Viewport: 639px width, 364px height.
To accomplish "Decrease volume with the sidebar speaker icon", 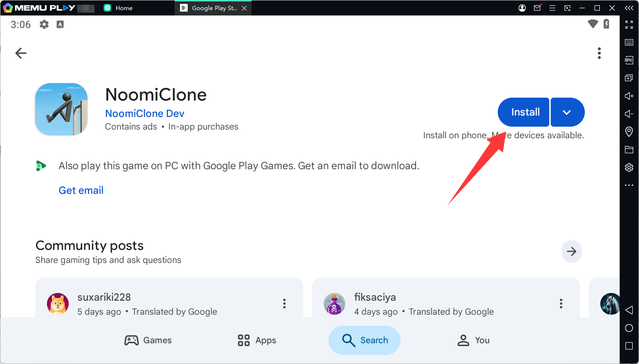I will pyautogui.click(x=629, y=114).
